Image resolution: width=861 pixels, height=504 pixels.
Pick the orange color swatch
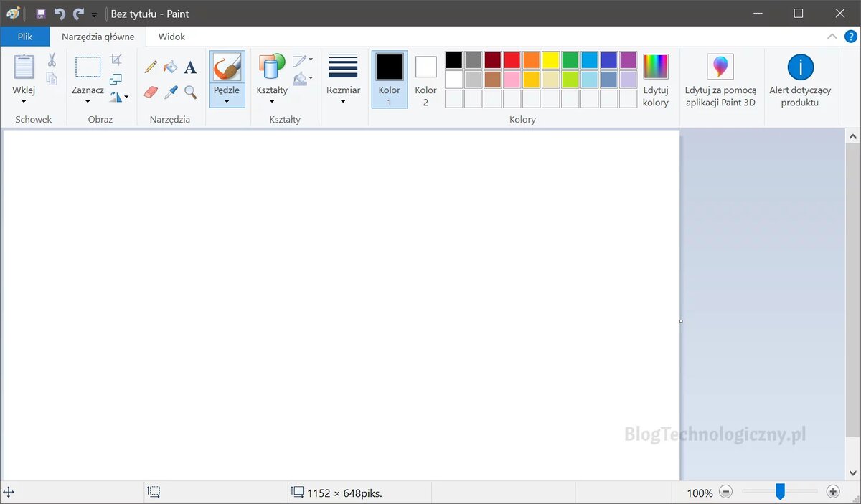click(532, 60)
